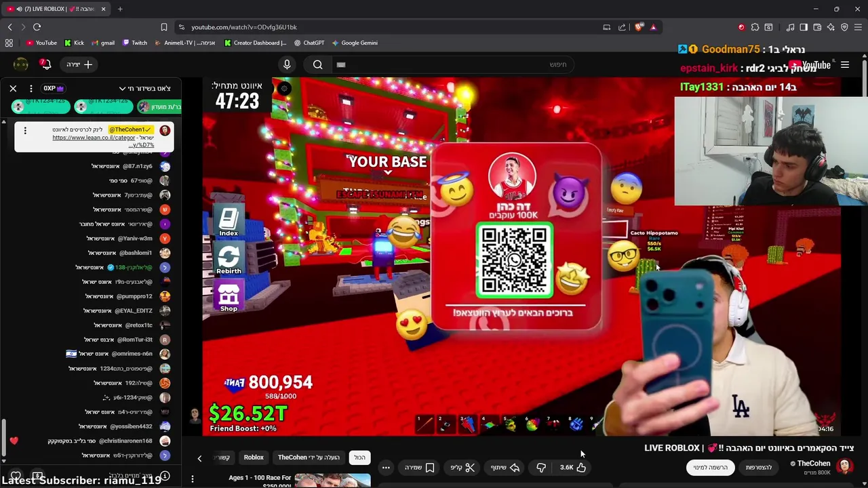The image size is (868, 488).
Task: Bookmark this page with the bookmark icon
Action: click(x=163, y=27)
